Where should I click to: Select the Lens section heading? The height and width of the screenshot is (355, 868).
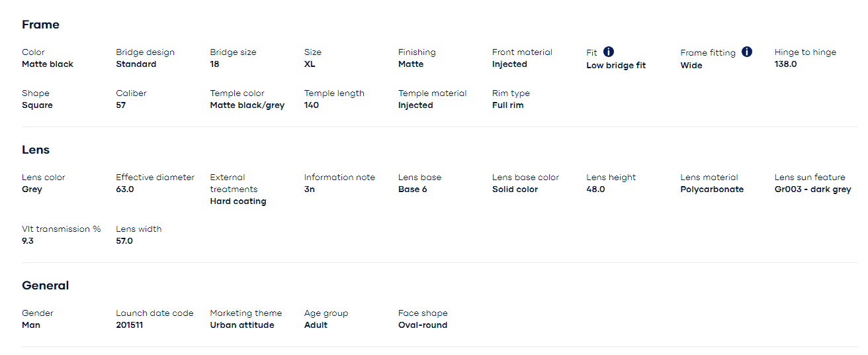click(36, 150)
